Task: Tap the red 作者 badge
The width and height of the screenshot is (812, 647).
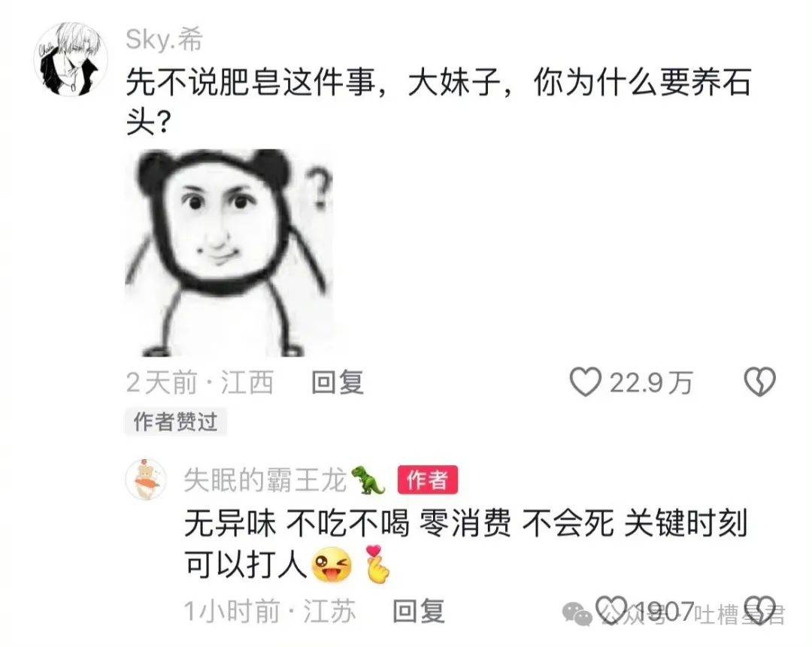Action: click(427, 480)
